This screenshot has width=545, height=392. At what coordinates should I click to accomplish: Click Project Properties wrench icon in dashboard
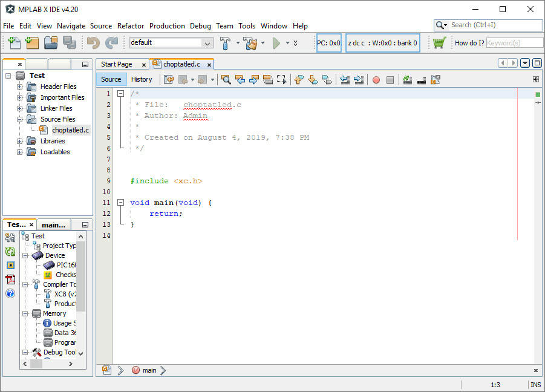tap(10, 237)
